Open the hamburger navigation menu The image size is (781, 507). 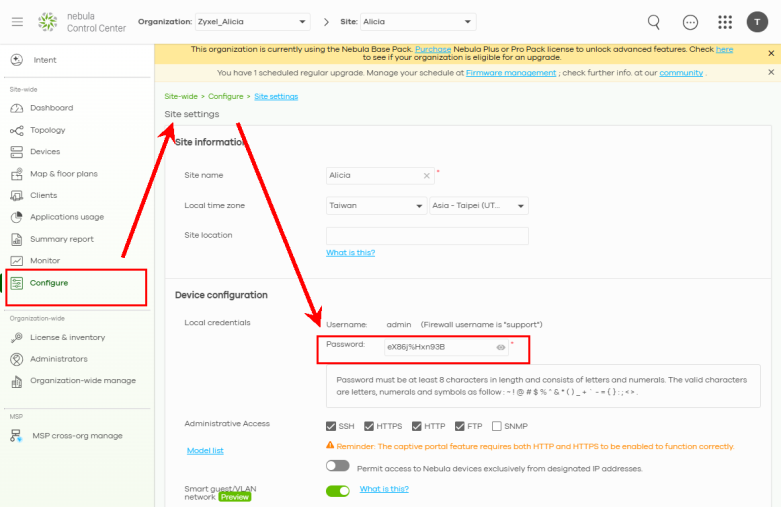[x=17, y=22]
